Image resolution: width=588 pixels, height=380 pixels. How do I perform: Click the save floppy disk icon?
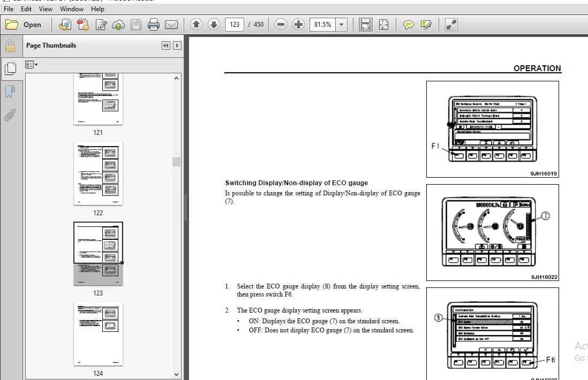pos(135,25)
